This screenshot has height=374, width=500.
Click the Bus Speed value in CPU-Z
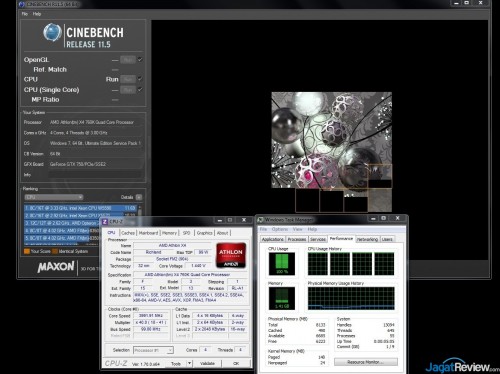click(x=151, y=329)
